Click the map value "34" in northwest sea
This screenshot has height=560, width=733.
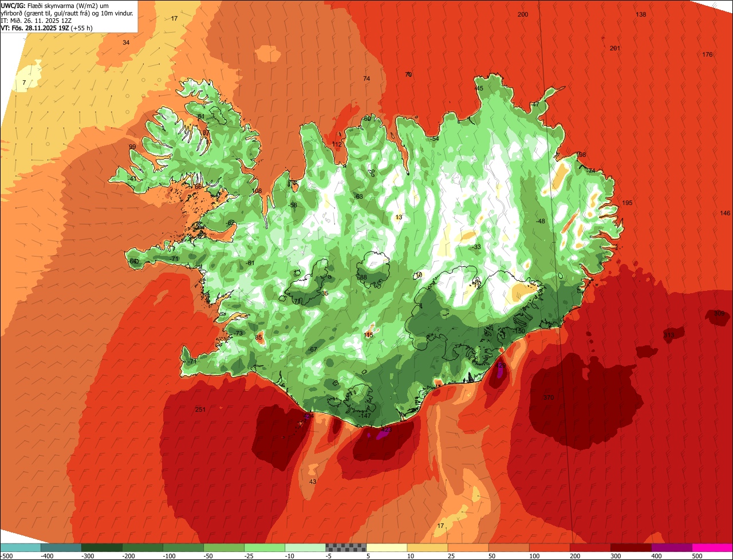tap(126, 43)
